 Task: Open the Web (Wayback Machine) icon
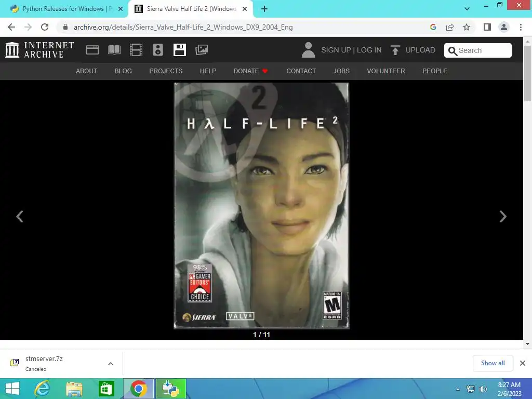pos(92,50)
